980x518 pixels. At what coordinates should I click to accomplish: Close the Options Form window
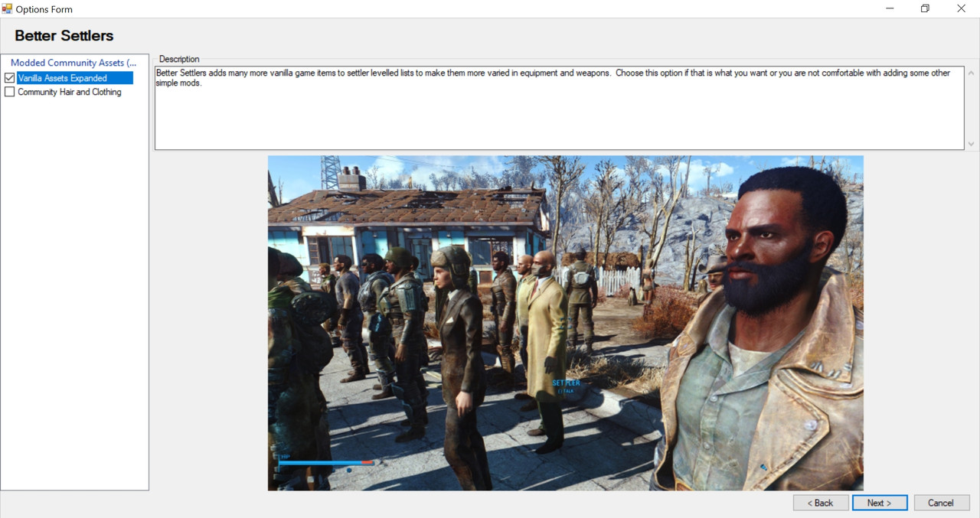coord(961,8)
